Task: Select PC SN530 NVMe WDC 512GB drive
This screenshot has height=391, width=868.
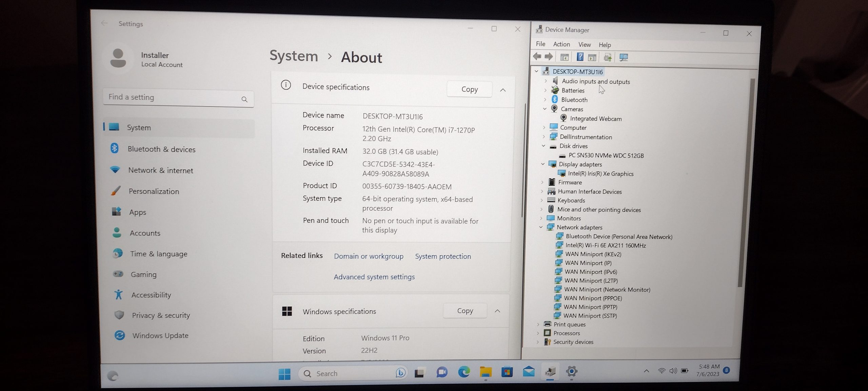Action: point(606,155)
